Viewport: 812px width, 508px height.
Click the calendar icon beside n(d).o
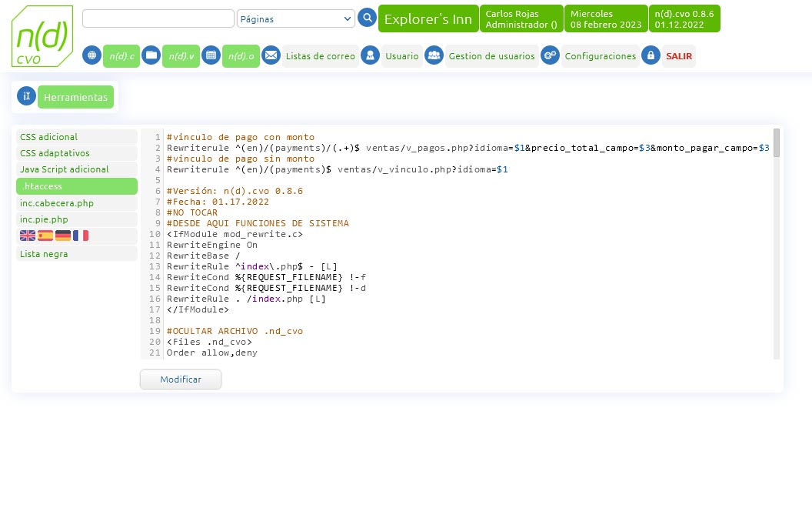point(211,55)
